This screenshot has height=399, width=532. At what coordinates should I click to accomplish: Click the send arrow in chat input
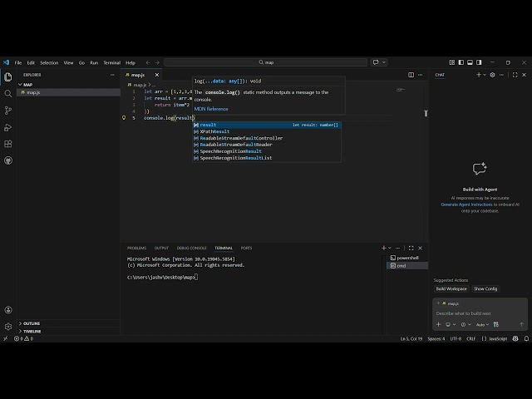pos(521,324)
